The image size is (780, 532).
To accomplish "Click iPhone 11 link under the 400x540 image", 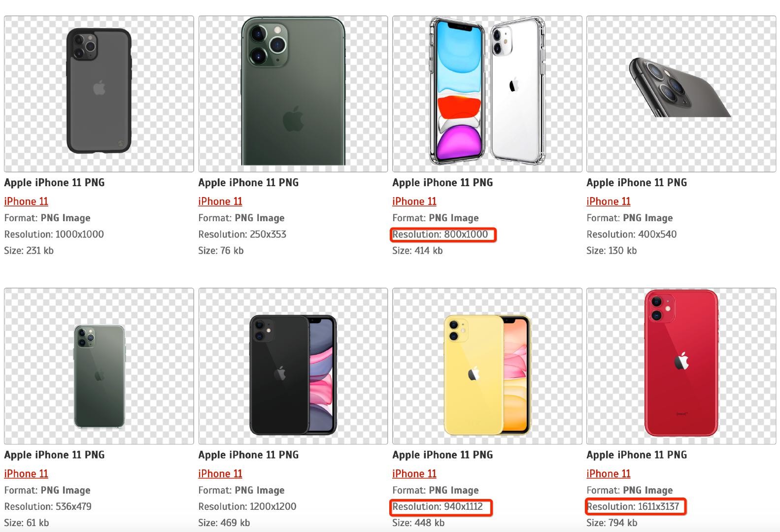I will click(609, 201).
